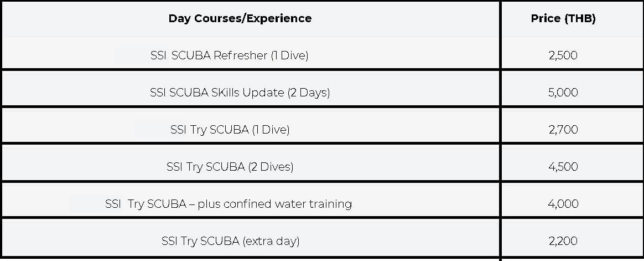Click the Day Courses/Experience column header
Screen dimensions: 644x261
coord(240,18)
